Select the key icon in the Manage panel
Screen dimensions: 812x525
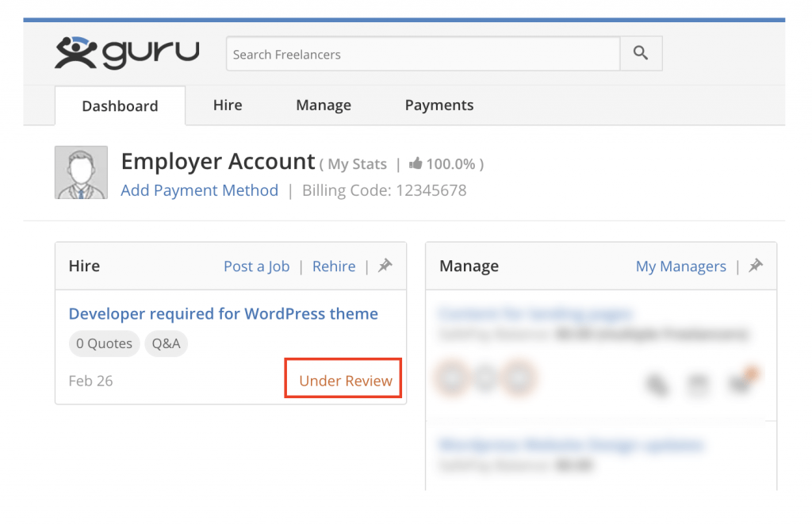click(x=657, y=385)
